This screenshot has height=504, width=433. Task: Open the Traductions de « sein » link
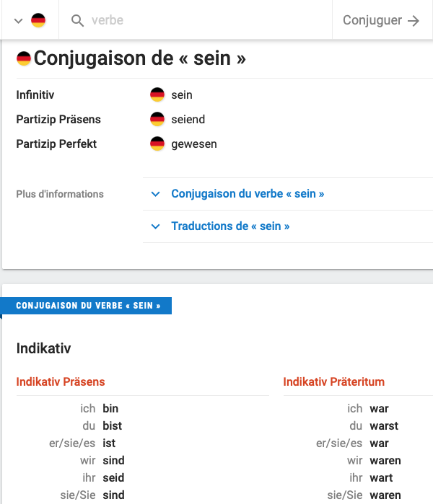point(230,226)
